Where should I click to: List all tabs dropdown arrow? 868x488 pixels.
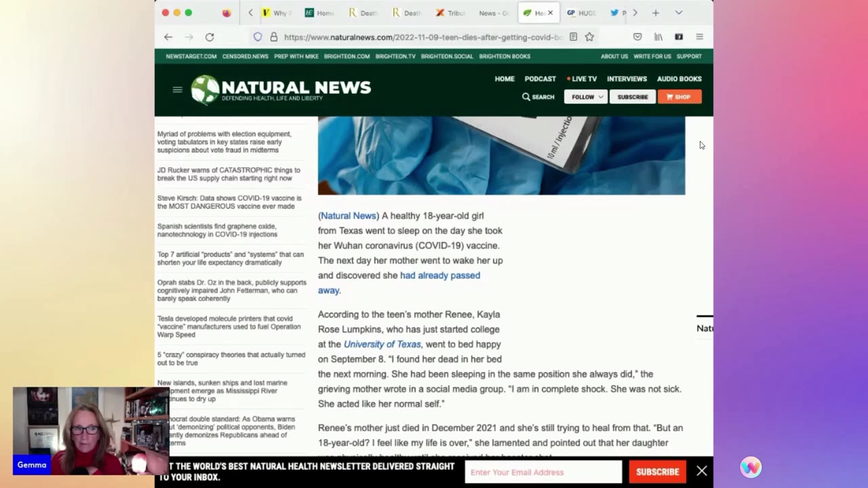pos(678,13)
